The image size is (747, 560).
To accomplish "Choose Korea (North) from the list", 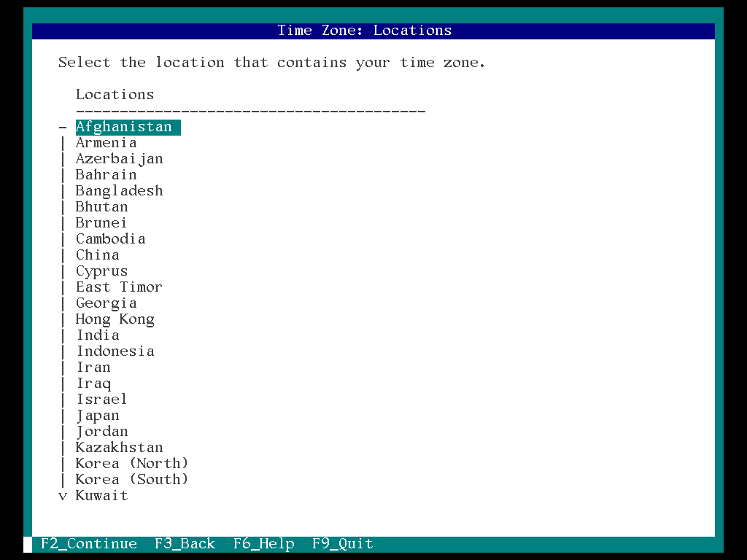I will click(x=132, y=463).
